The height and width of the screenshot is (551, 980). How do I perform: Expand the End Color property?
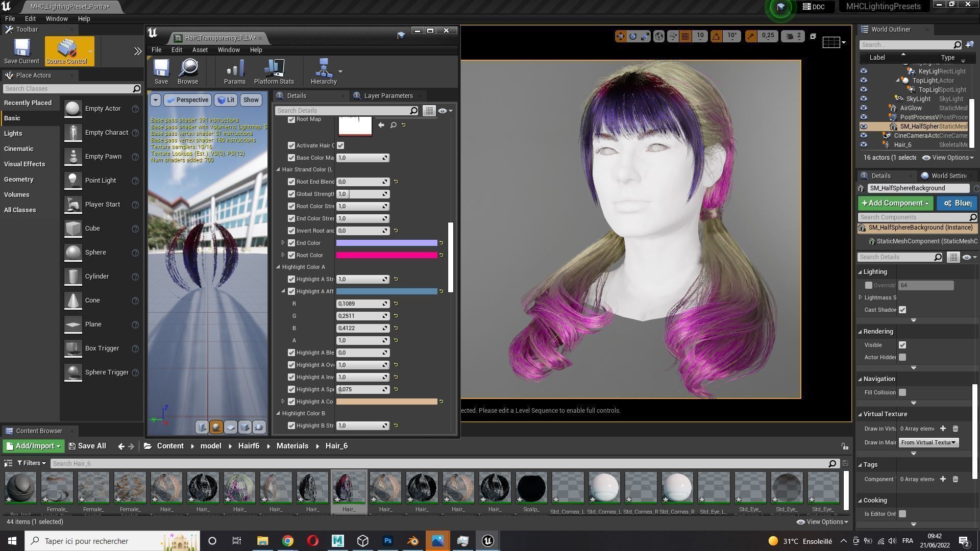coord(283,243)
